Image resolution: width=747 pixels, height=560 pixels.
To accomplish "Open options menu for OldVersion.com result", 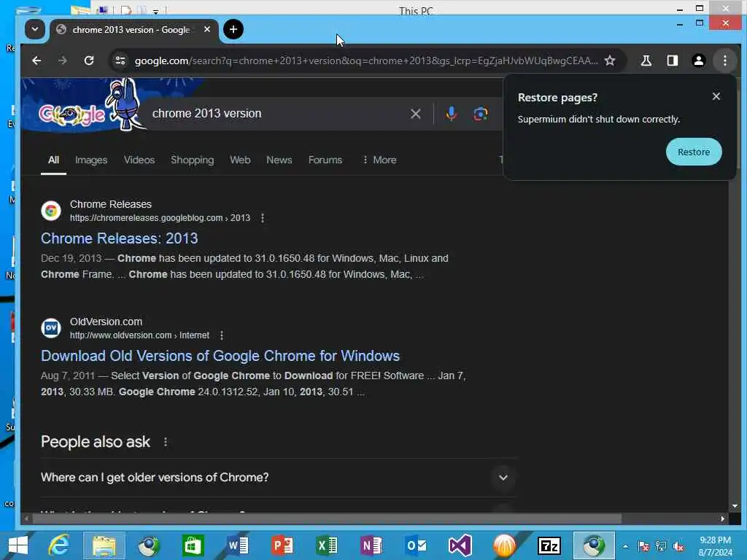I will click(222, 335).
